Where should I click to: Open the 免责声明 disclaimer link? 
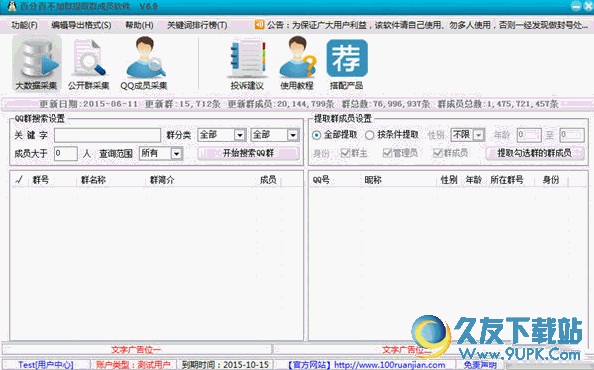[480, 365]
